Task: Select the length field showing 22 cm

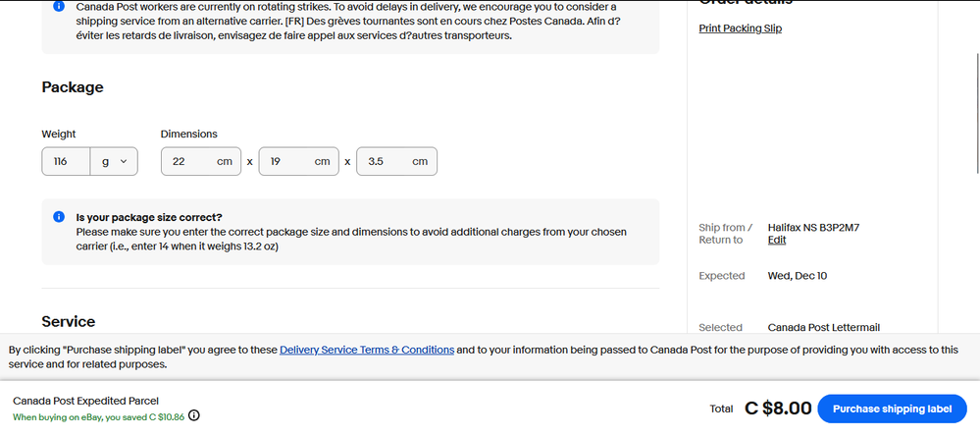Action: pyautogui.click(x=200, y=161)
